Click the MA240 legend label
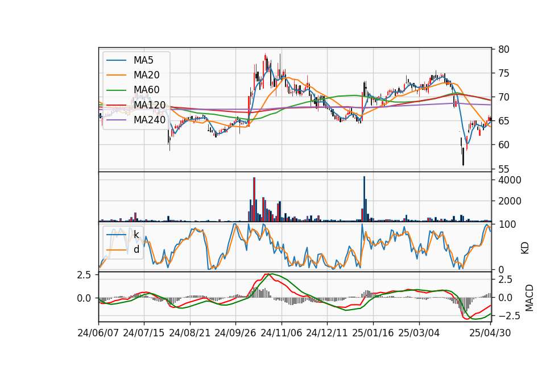 coord(150,120)
